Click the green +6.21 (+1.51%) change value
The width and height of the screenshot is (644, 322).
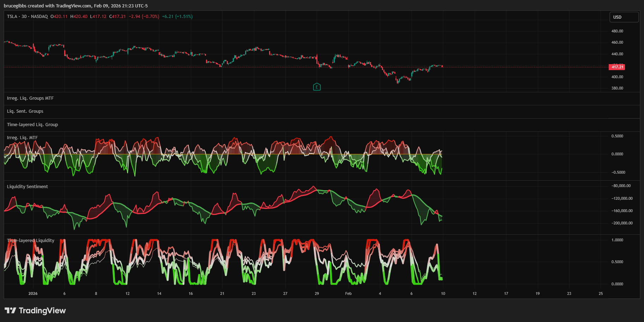click(x=177, y=17)
